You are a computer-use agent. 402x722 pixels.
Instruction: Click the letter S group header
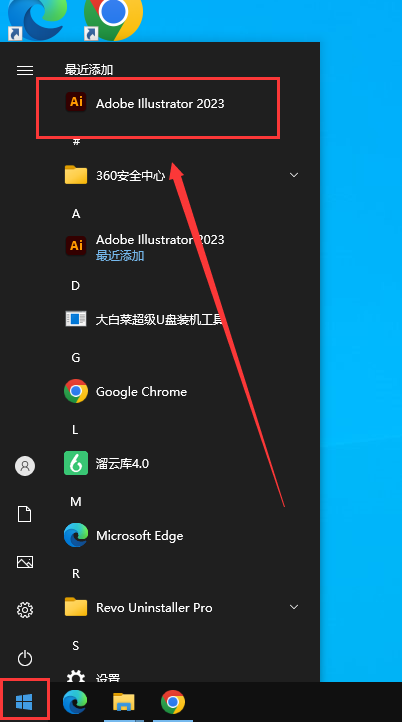76,646
